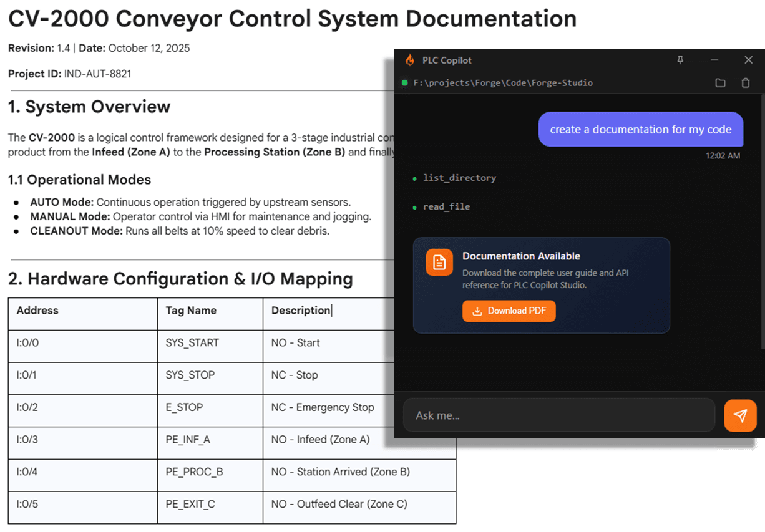
Task: Click the green connection status dot
Action: point(405,83)
